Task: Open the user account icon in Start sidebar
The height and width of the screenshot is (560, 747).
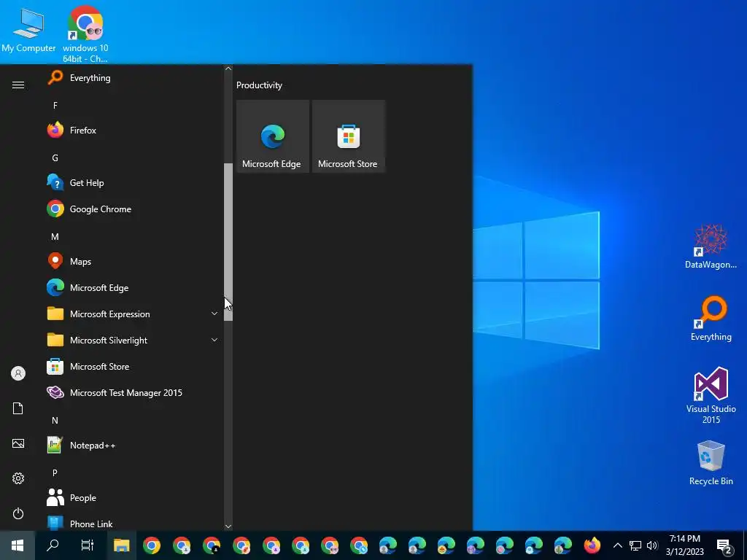Action: (x=18, y=373)
